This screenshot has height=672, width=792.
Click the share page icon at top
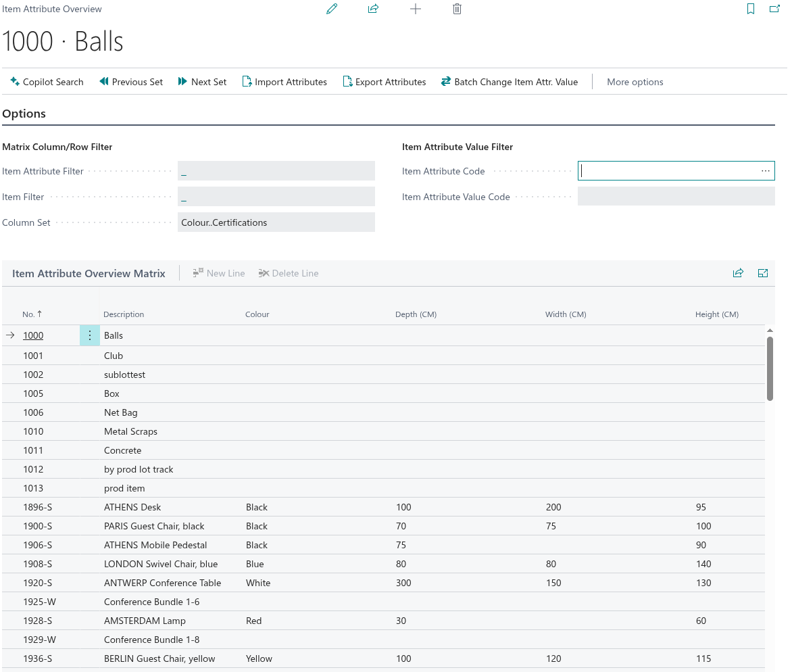pos(373,9)
